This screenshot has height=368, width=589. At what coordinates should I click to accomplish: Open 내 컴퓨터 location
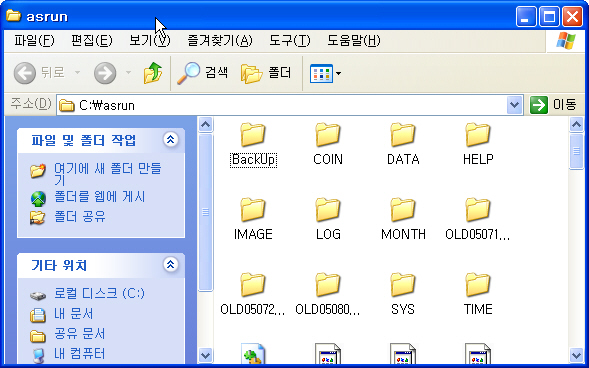click(80, 353)
